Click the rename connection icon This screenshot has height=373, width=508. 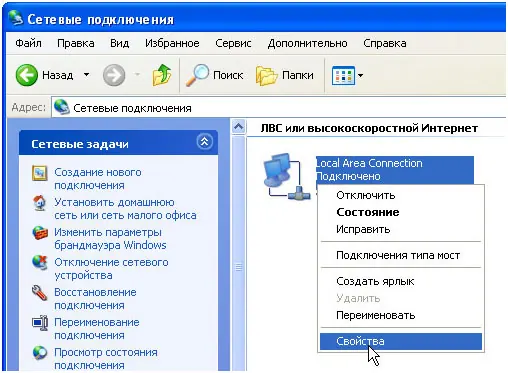click(x=40, y=323)
